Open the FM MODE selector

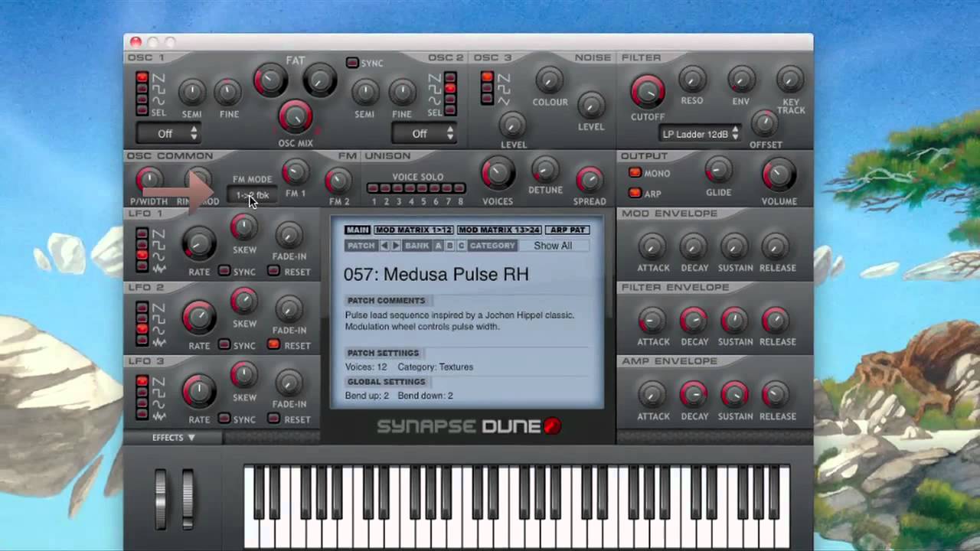point(253,196)
